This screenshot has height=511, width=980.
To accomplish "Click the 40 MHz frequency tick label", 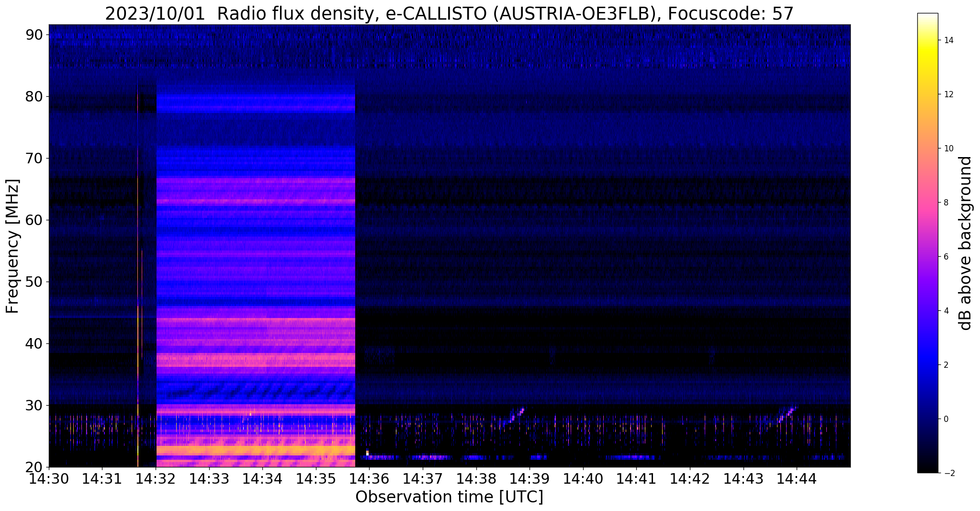I will click(x=34, y=343).
